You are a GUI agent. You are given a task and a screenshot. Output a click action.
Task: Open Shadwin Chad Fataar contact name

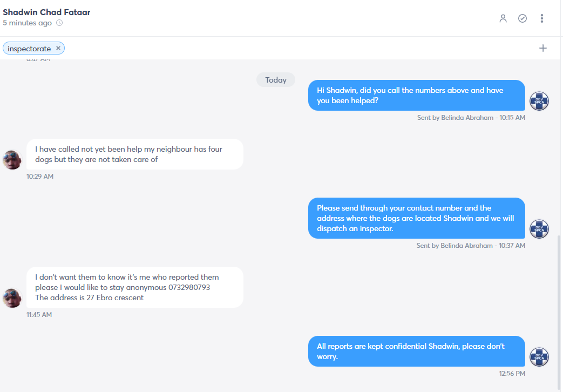[x=46, y=12]
